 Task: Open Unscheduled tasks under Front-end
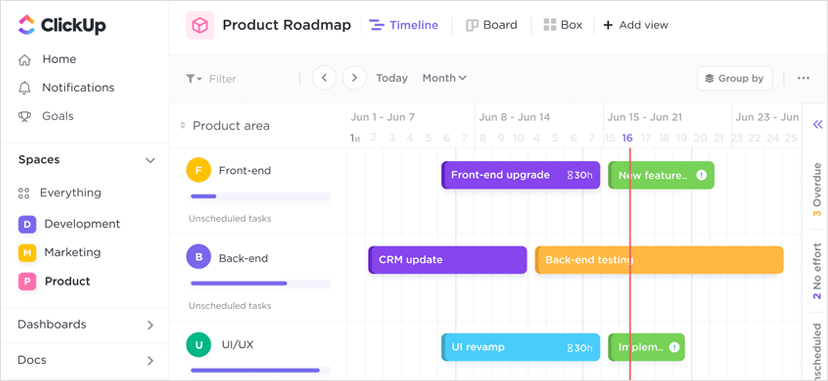pyautogui.click(x=230, y=218)
